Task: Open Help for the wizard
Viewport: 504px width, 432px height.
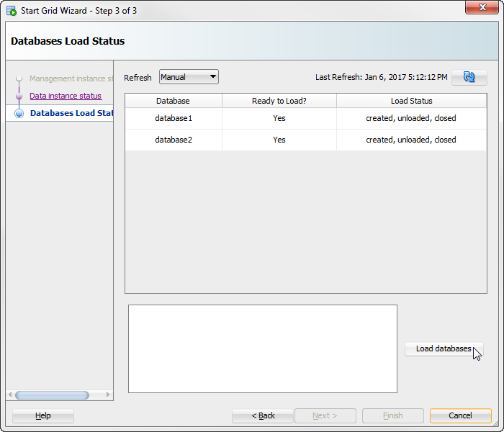Action: (x=42, y=415)
